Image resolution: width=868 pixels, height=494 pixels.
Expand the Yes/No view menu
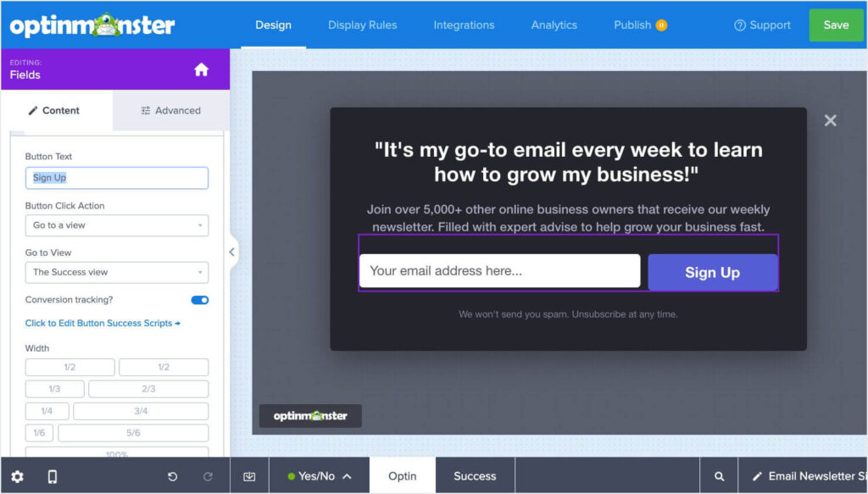click(x=320, y=476)
